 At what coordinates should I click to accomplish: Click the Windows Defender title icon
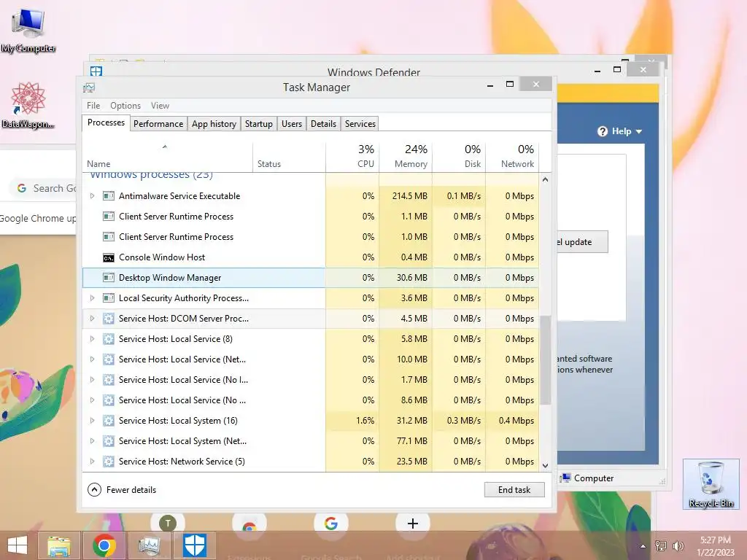[96, 71]
